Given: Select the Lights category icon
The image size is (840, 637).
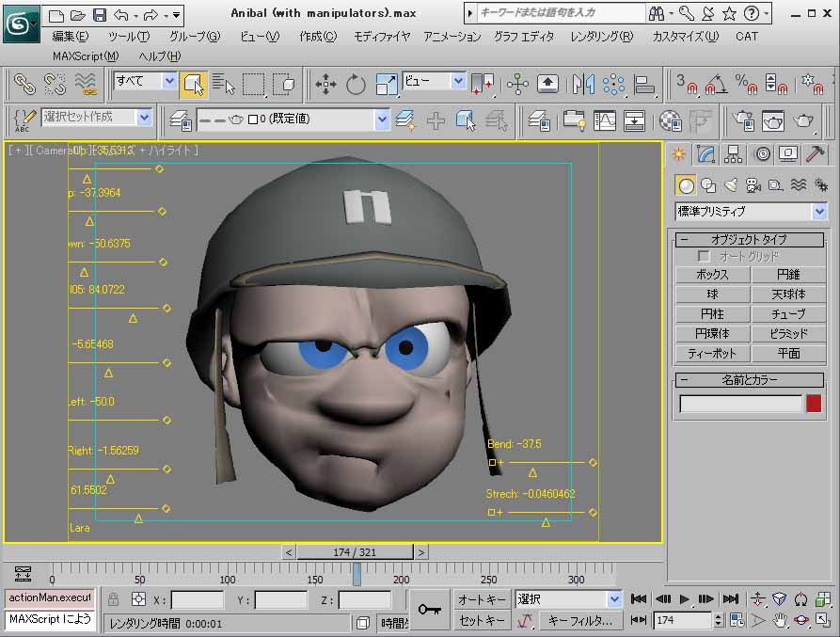Looking at the screenshot, I should tap(731, 185).
